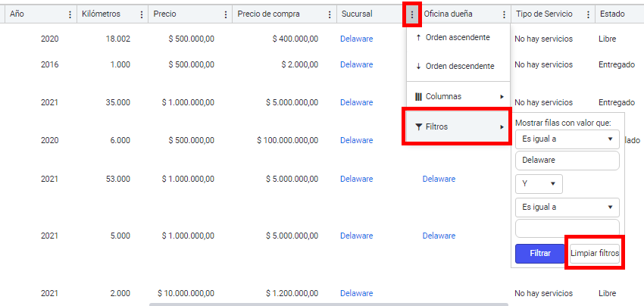Screen dimensions: 644x306
Task: Click the filter value field containing Delaware
Action: [x=567, y=161]
